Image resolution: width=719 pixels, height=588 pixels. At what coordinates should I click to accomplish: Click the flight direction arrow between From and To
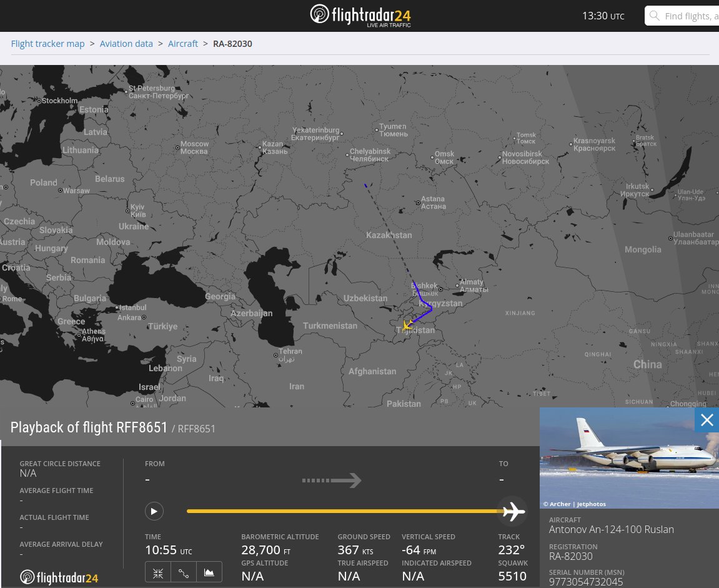(x=332, y=481)
